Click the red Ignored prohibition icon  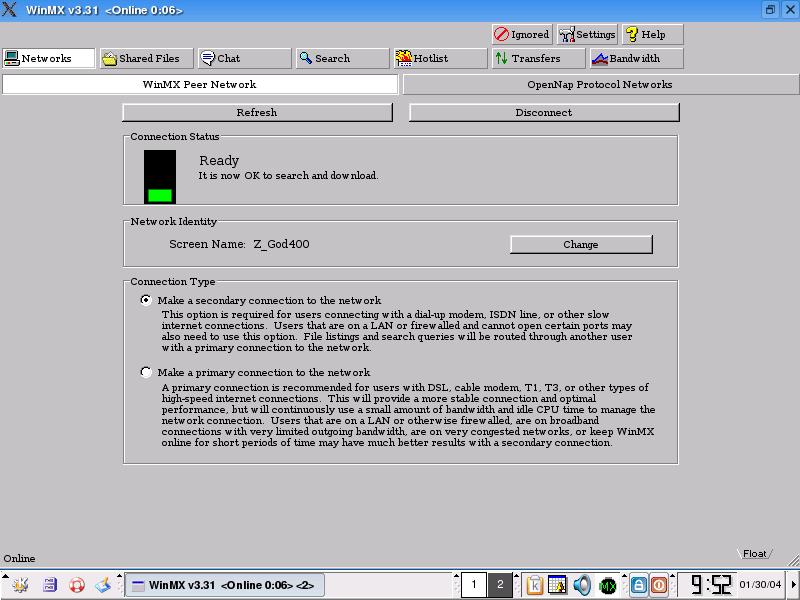(501, 34)
